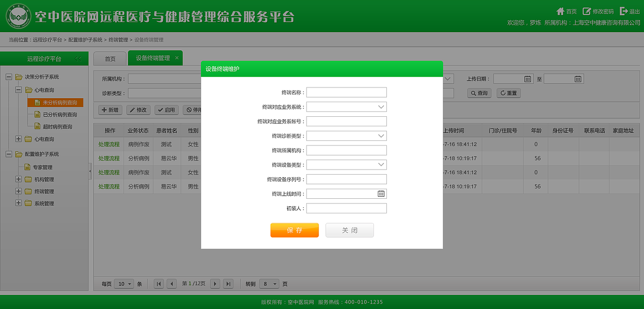644x309 pixels.
Task: Click the 设备终端维护 dialog title bar
Action: tap(322, 69)
